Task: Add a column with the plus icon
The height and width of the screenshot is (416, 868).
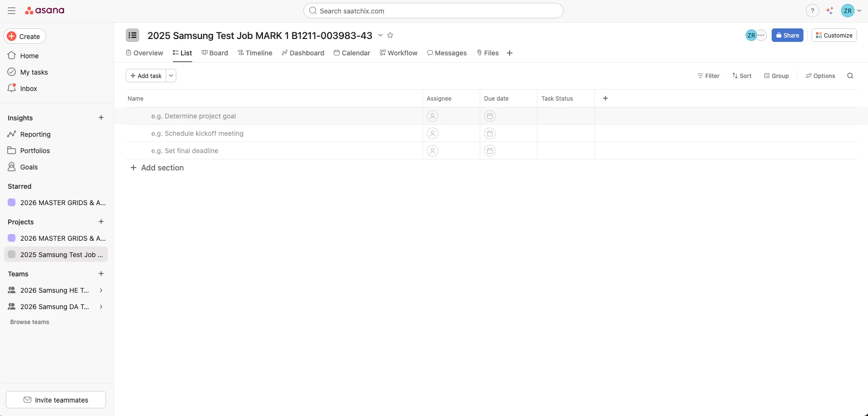Action: click(605, 98)
